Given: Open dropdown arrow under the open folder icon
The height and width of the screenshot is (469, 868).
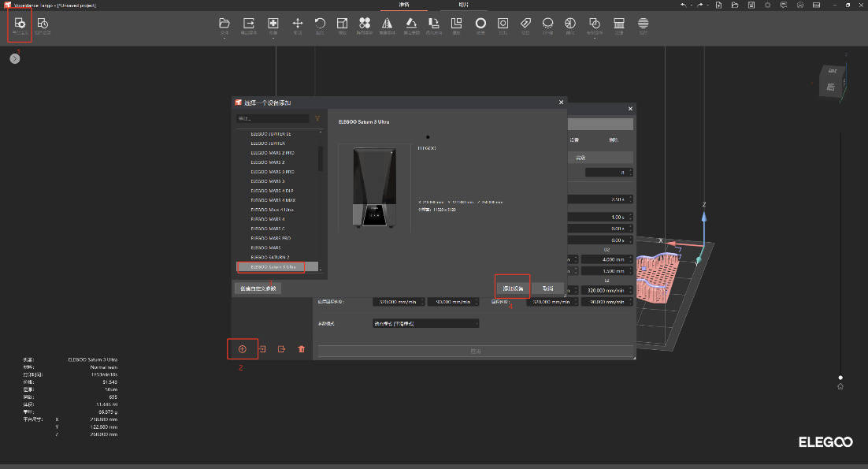Looking at the screenshot, I should point(224,38).
